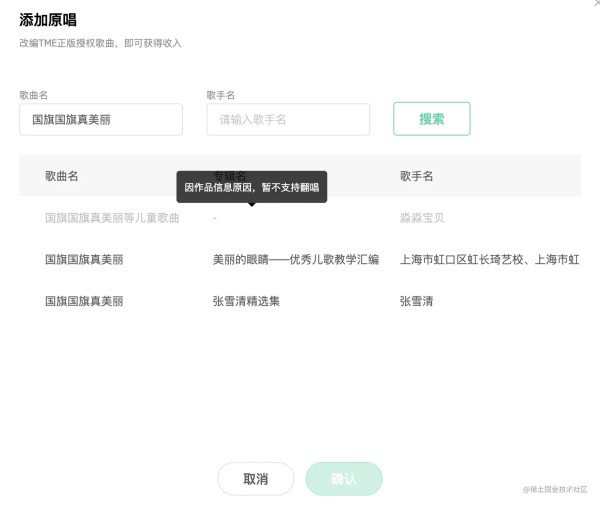600x506 pixels.
Task: Select the song by 张雪清
Action: [x=84, y=300]
